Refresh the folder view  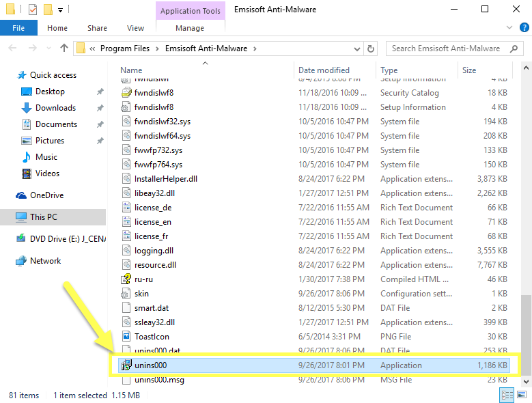[x=371, y=49]
